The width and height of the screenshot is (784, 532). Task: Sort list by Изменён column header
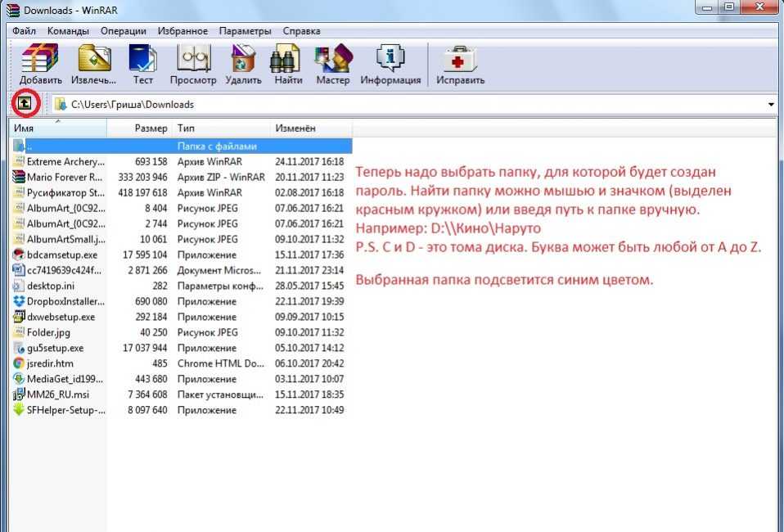295,128
